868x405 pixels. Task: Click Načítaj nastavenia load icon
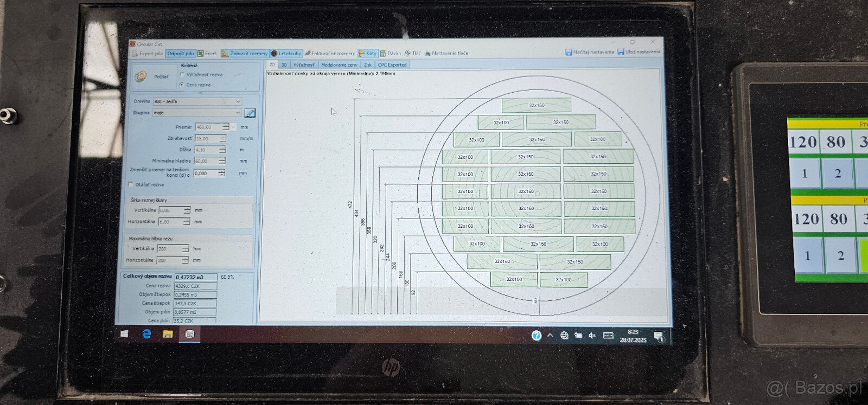pos(569,53)
